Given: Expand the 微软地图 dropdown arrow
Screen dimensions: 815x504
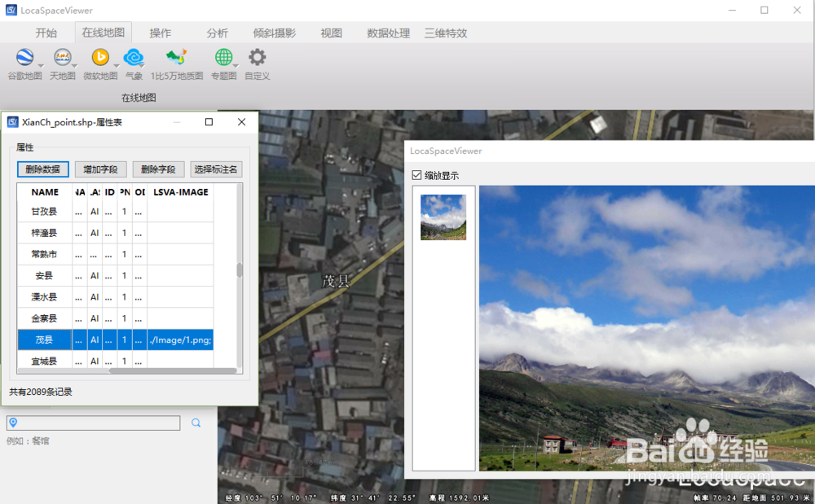Looking at the screenshot, I should (x=117, y=66).
